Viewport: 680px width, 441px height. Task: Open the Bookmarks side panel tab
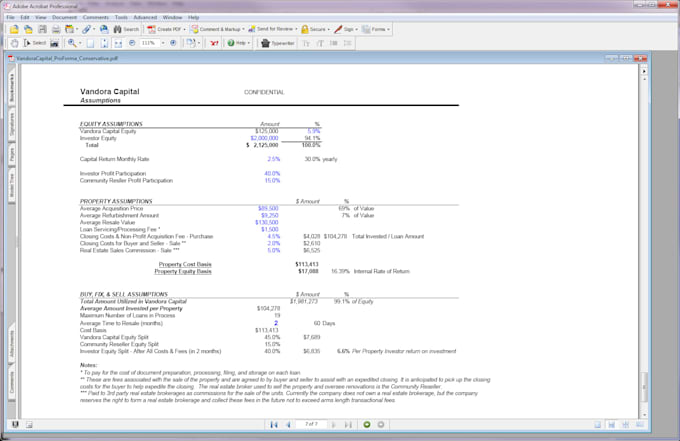click(10, 91)
